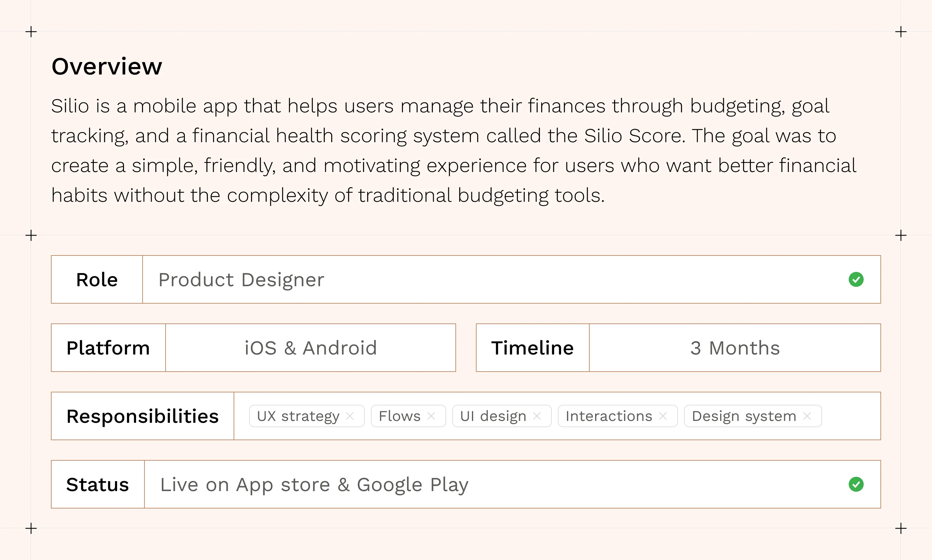The image size is (932, 560).
Task: Delete the Design system tag
Action: pyautogui.click(x=807, y=416)
